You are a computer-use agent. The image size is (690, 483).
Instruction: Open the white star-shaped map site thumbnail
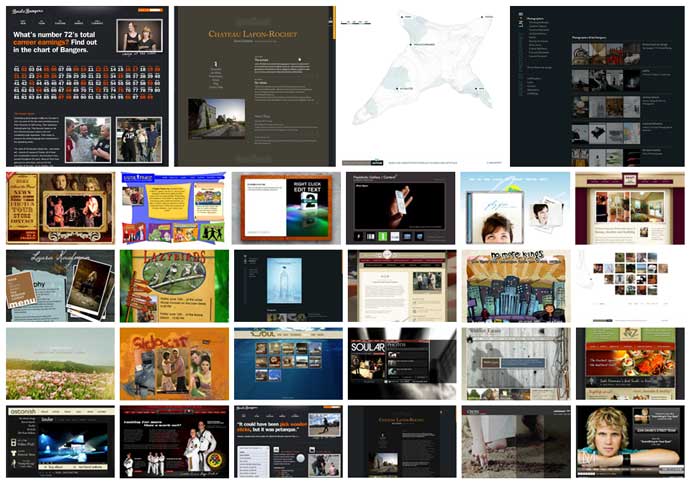(423, 86)
